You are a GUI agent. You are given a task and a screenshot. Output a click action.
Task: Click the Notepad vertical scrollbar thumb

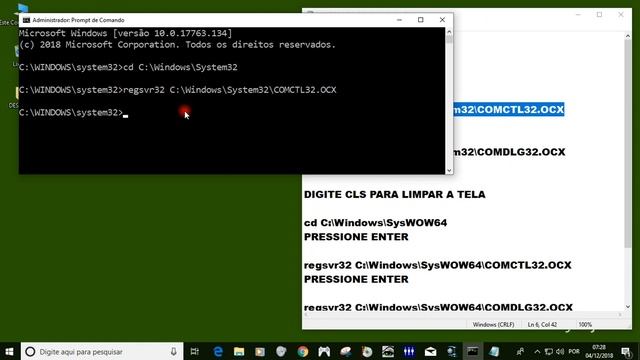coord(628,143)
